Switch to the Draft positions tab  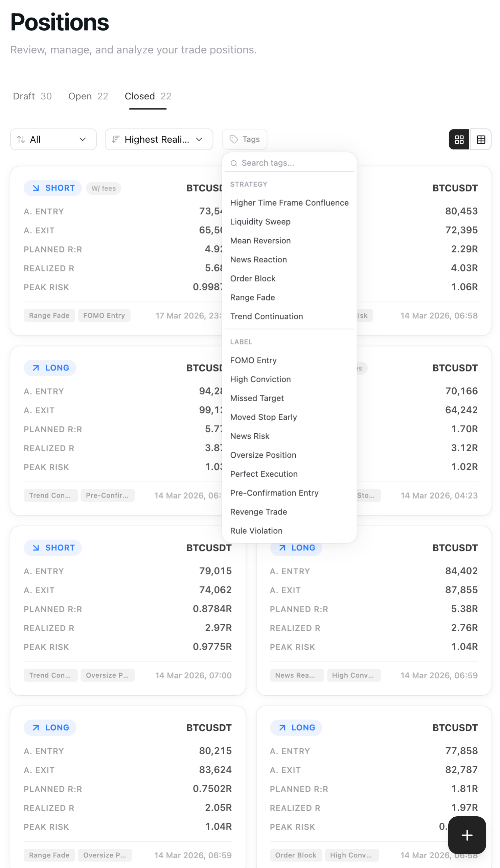(x=32, y=96)
